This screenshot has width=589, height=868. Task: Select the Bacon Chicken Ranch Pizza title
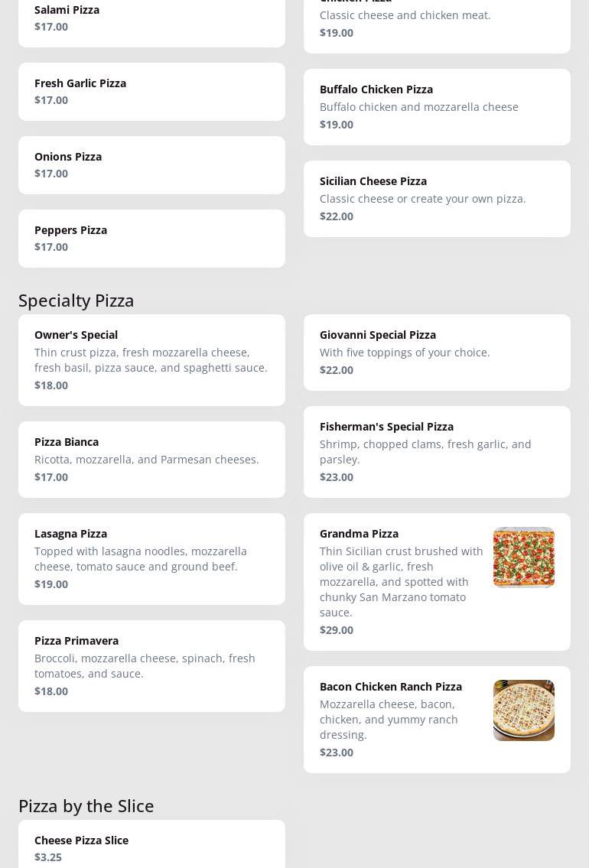point(390,687)
